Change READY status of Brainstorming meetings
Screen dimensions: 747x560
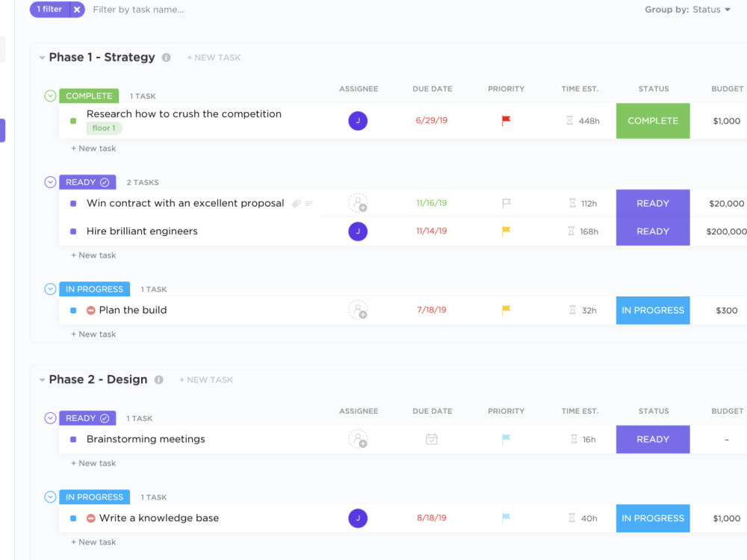tap(653, 440)
